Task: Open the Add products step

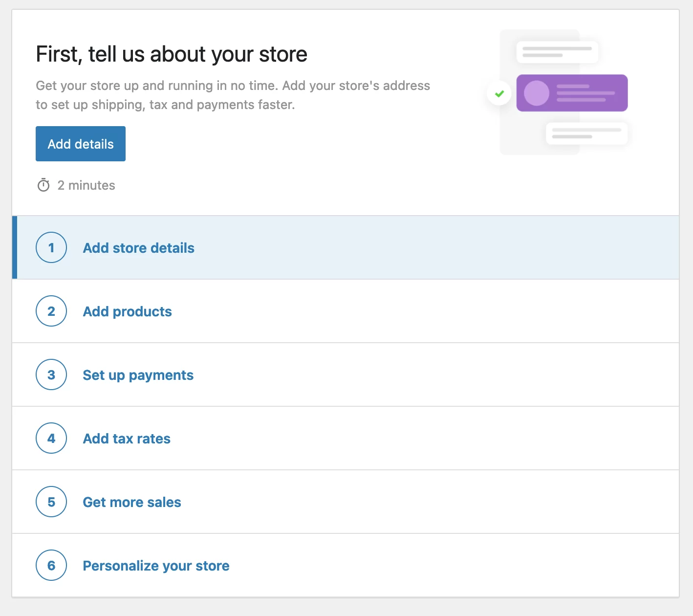Action: [x=346, y=311]
